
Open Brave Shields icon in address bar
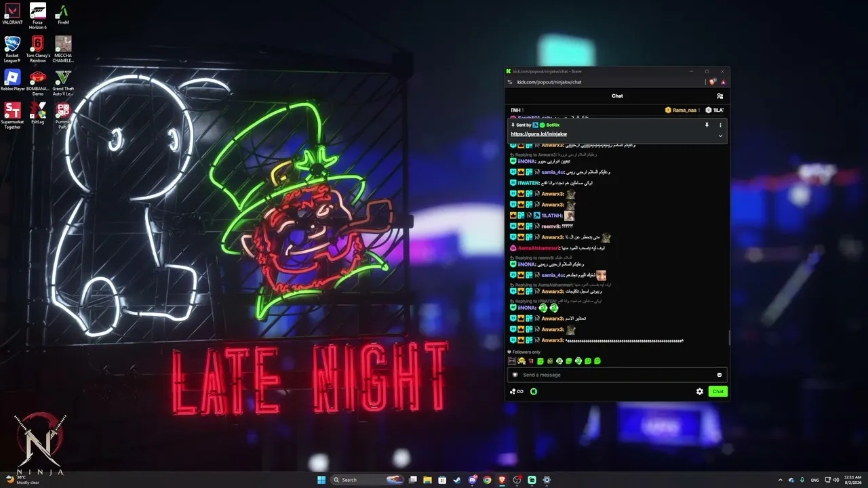[x=713, y=82]
